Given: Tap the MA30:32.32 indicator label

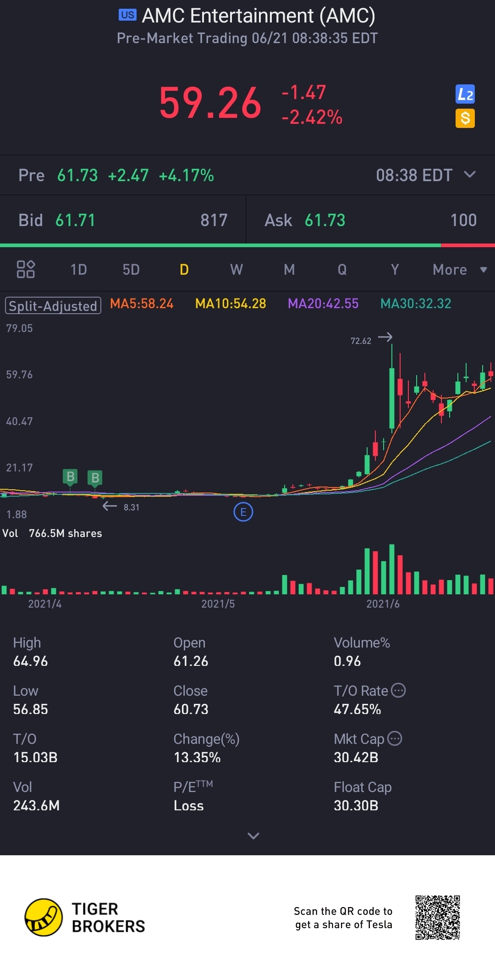Looking at the screenshot, I should point(416,303).
